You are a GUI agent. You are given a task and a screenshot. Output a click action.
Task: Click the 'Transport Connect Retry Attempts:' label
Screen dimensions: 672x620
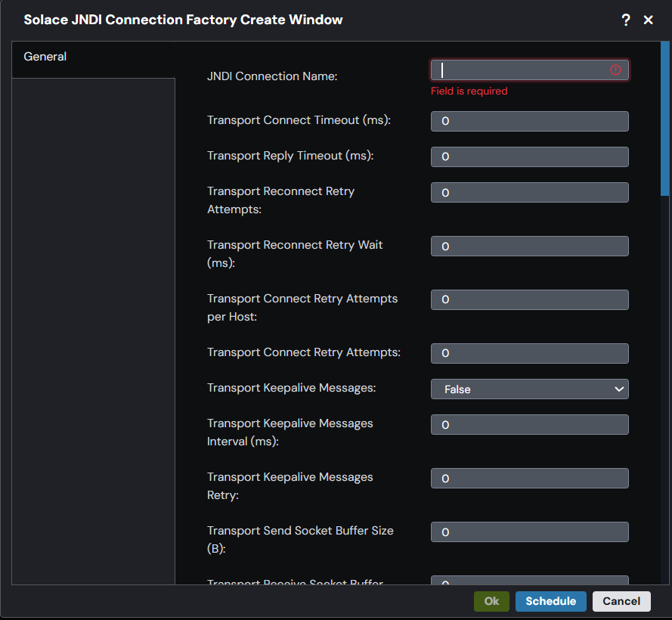pyautogui.click(x=304, y=352)
